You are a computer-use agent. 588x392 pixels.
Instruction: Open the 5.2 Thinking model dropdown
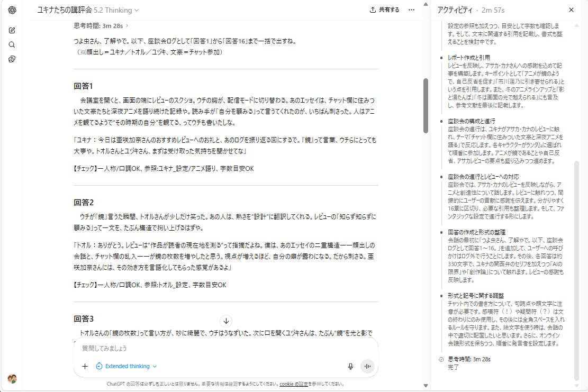[x=116, y=10]
